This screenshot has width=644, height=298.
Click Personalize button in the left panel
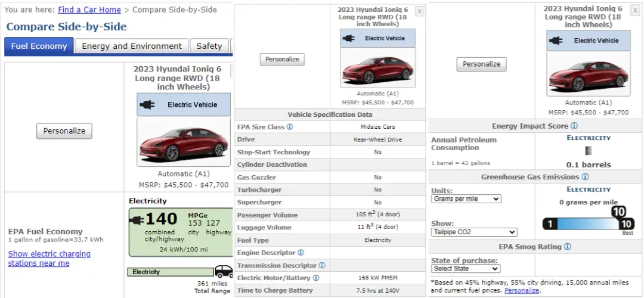tap(64, 131)
